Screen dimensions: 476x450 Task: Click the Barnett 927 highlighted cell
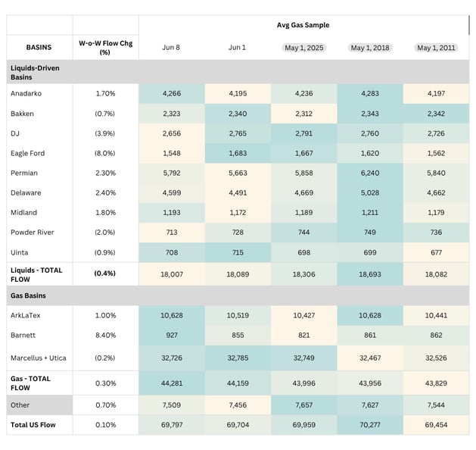coord(172,335)
